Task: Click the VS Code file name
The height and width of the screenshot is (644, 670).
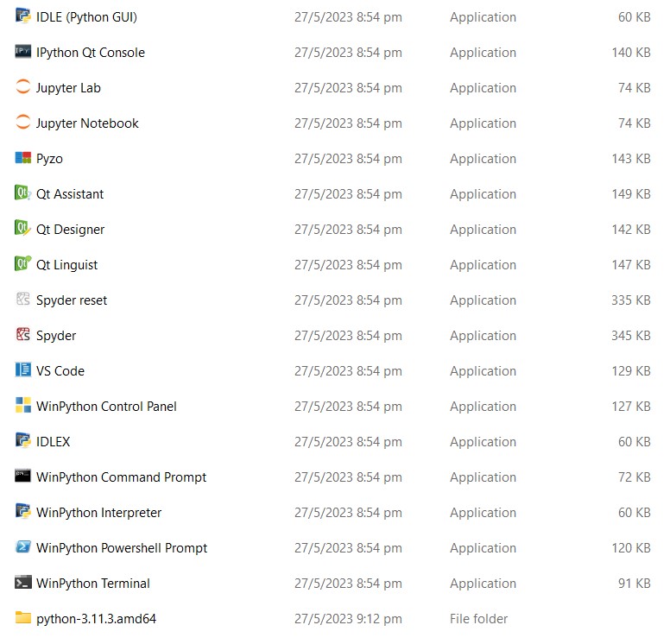Action: coord(60,371)
